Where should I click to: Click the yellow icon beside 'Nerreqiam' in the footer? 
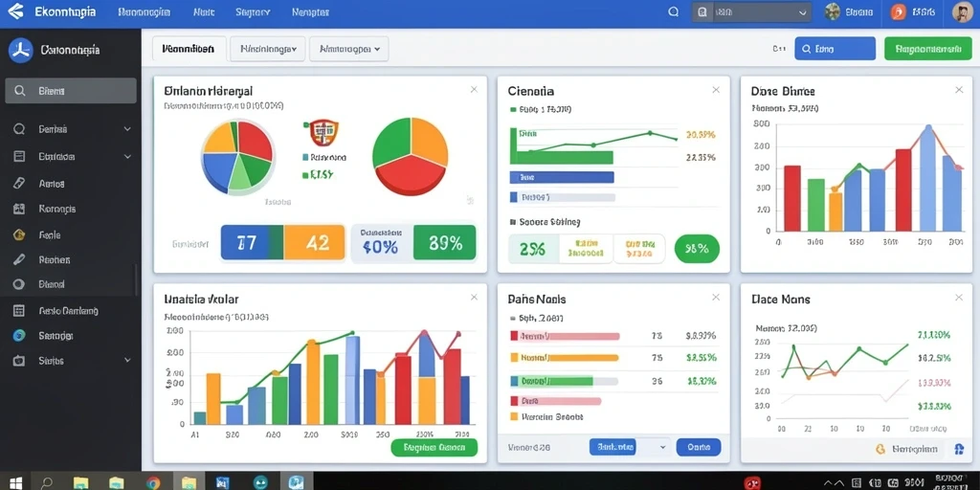(x=881, y=449)
